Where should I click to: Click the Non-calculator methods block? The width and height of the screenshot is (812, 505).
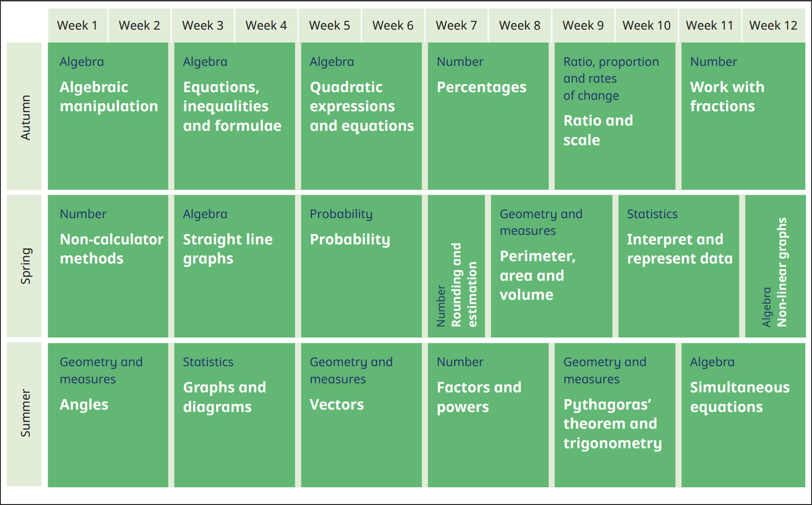tap(108, 266)
